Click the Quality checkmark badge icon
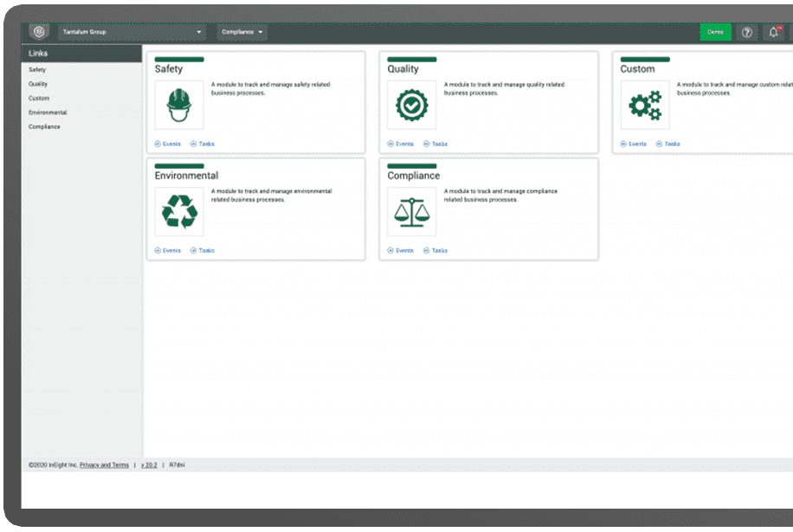The height and width of the screenshot is (532, 793). pos(411,106)
